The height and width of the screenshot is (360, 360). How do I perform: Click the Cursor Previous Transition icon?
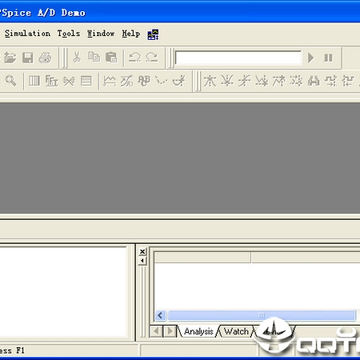(x=348, y=81)
